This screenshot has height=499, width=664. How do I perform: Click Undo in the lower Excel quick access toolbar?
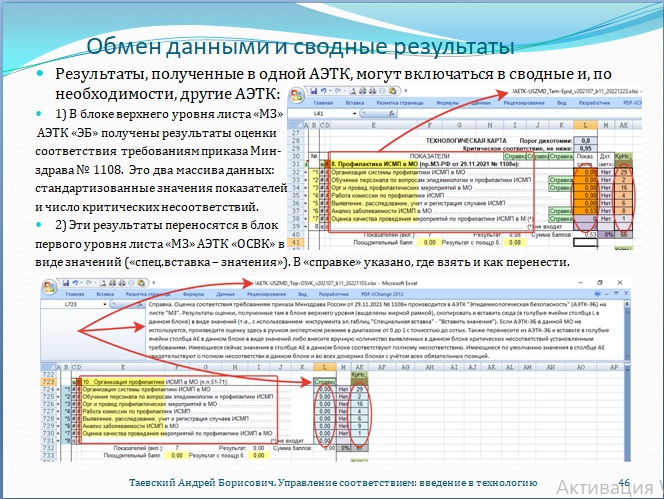pyautogui.click(x=75, y=283)
